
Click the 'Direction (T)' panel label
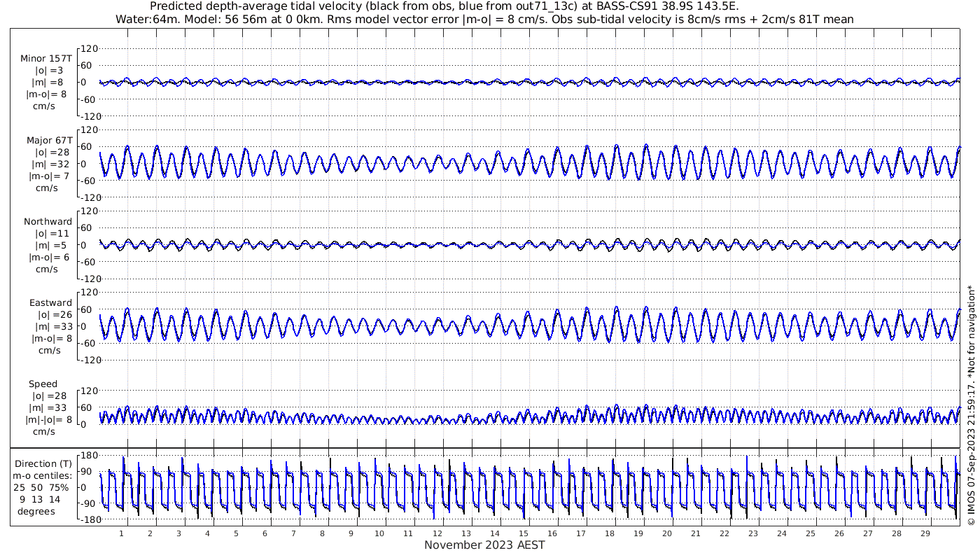pyautogui.click(x=43, y=463)
